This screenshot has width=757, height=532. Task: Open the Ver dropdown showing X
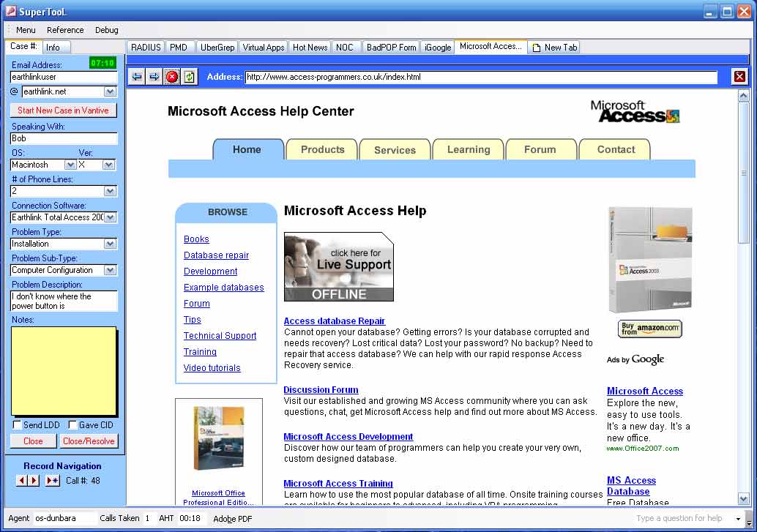click(x=109, y=165)
